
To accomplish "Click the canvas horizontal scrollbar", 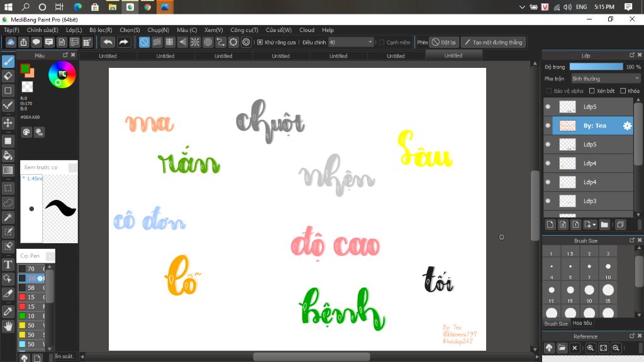I will [311, 357].
